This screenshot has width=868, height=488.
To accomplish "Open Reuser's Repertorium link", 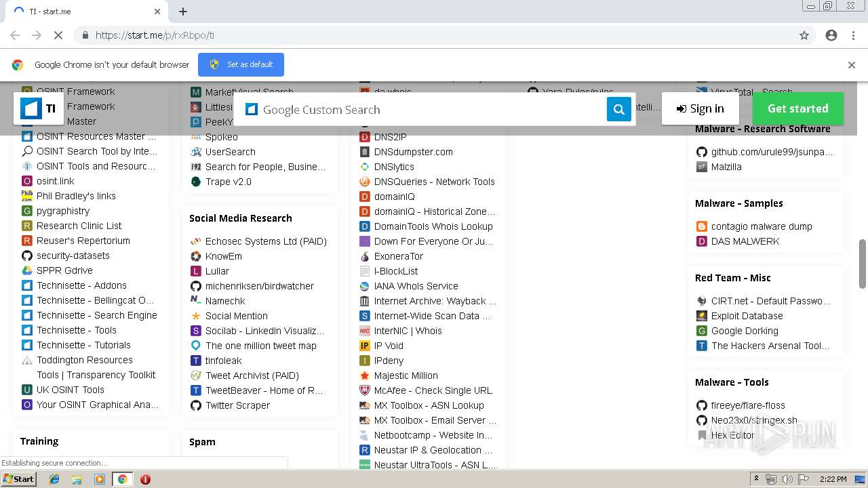I will pos(83,241).
